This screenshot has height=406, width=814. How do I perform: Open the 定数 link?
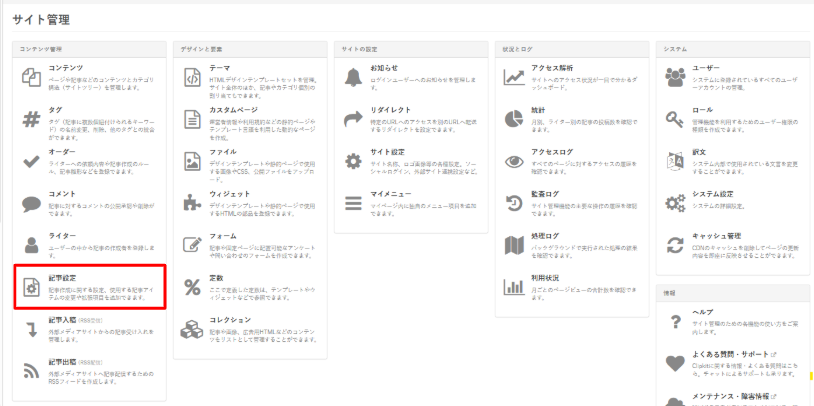coord(216,278)
